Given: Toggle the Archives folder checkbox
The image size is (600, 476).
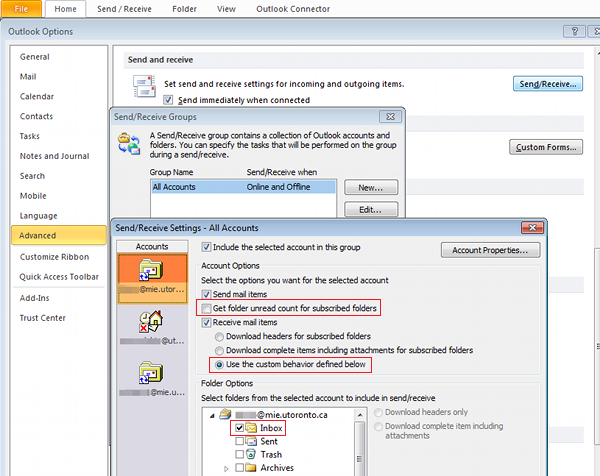Looking at the screenshot, I should point(240,468).
